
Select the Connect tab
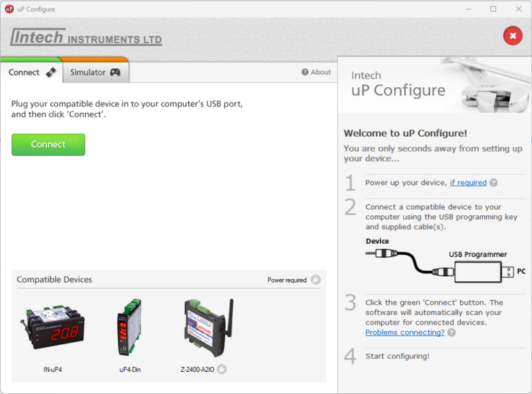tap(32, 73)
